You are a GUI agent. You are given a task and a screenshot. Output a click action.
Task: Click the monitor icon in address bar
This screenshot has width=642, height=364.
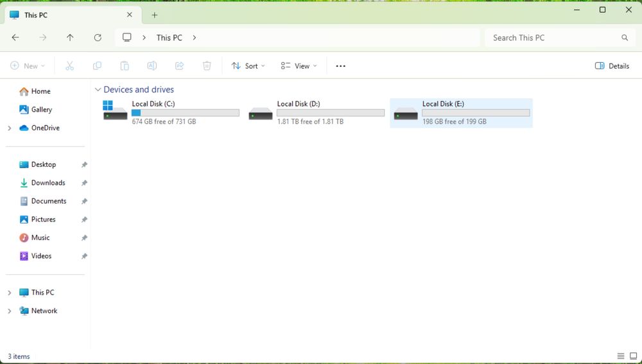point(127,37)
